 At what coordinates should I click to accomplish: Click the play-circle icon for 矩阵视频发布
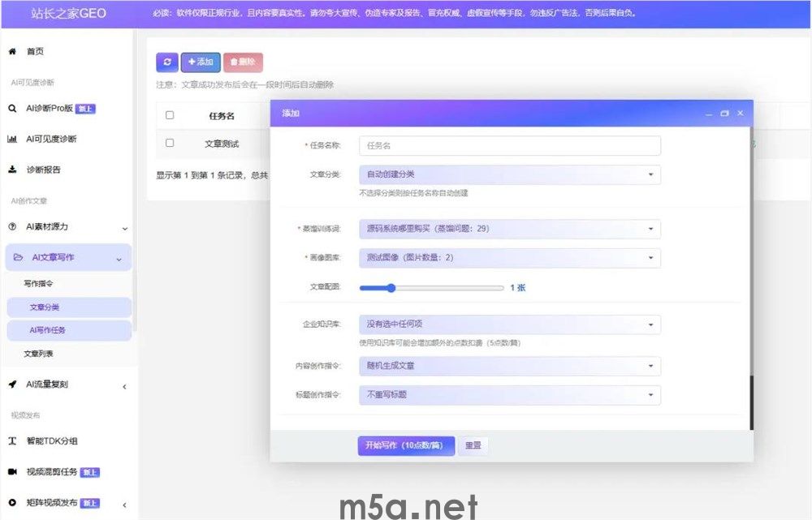click(x=12, y=502)
